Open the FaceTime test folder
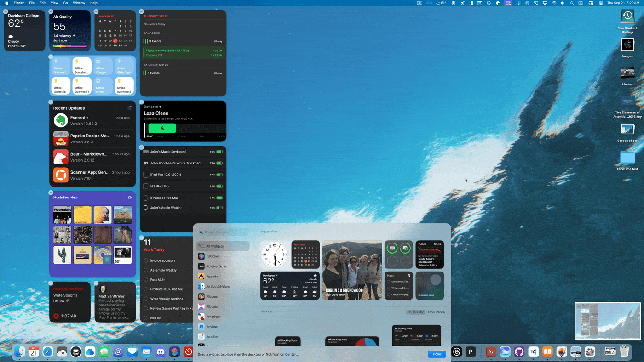644x362 pixels. click(x=627, y=161)
